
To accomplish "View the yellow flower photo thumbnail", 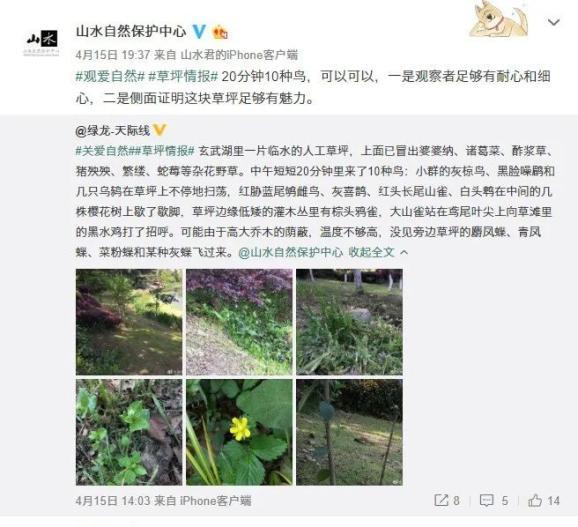I will (239, 432).
